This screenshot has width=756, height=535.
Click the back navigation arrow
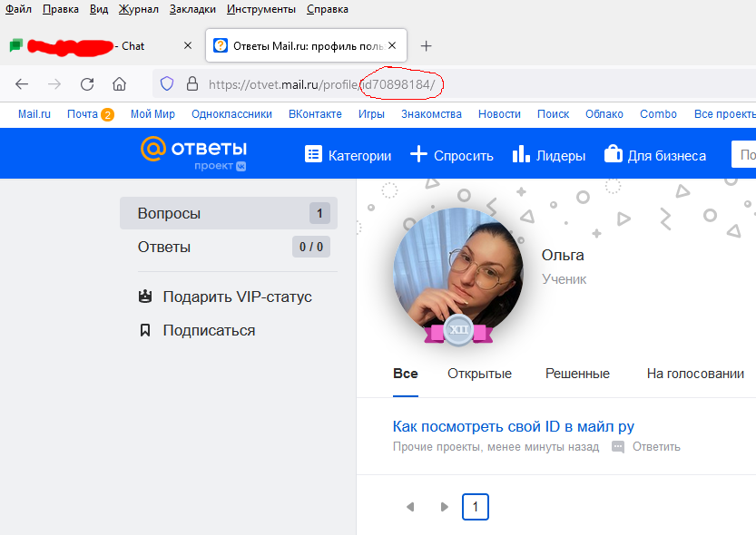click(x=22, y=83)
